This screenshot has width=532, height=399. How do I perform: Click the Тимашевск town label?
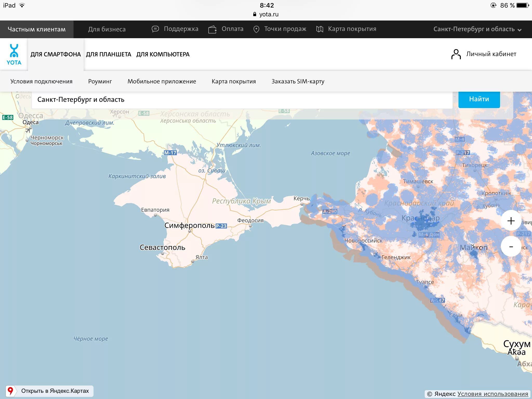(x=418, y=181)
